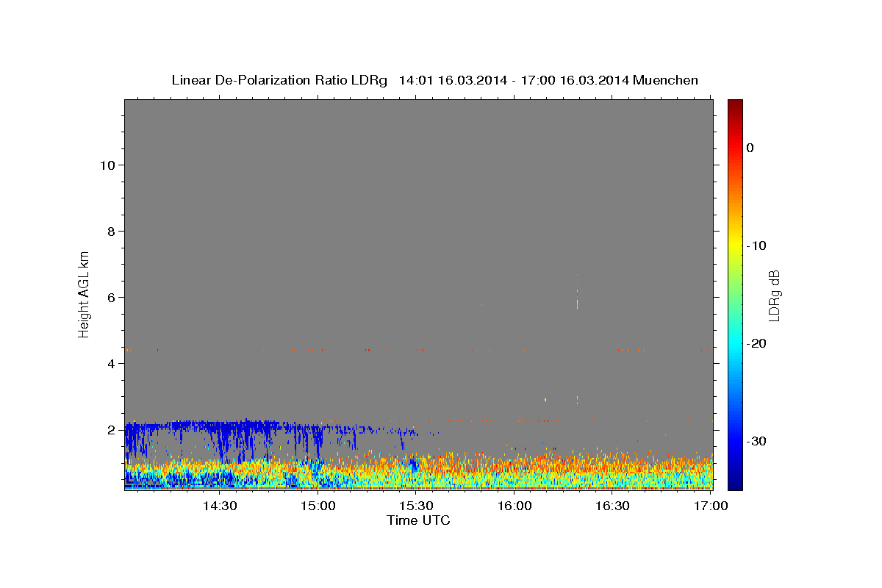Click the 'LDRg dB' colorbar label
Image resolution: width=882 pixels, height=588 pixels.
coord(773,295)
